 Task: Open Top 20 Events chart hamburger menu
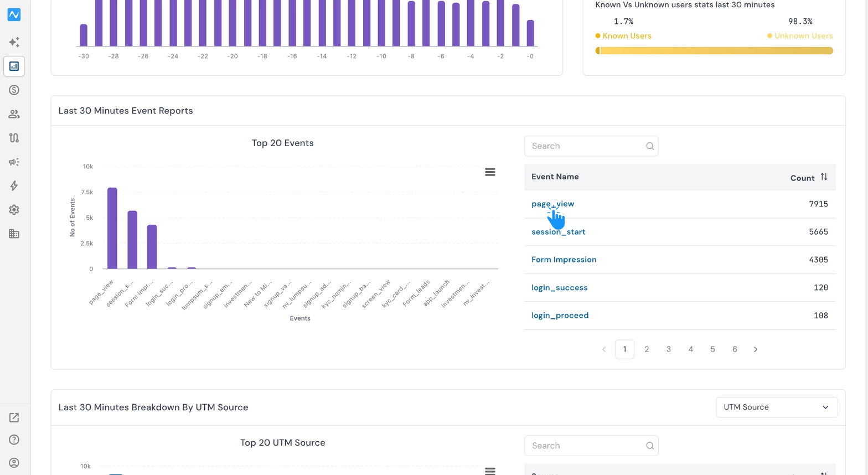(490, 172)
